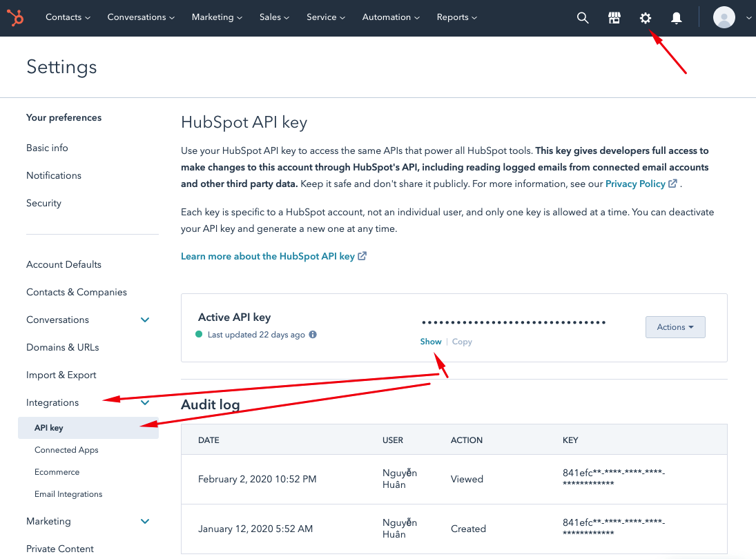This screenshot has height=559, width=756.
Task: Open the search magnifier icon
Action: [x=583, y=18]
